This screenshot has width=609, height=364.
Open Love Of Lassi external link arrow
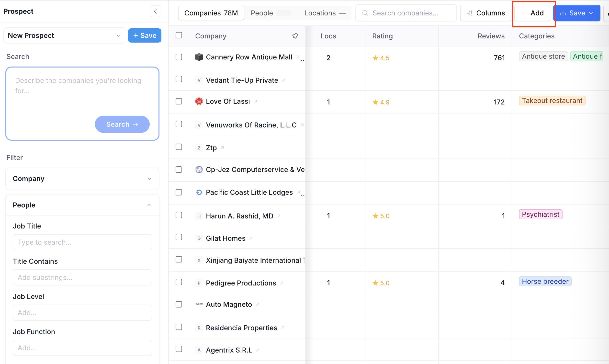click(x=255, y=101)
